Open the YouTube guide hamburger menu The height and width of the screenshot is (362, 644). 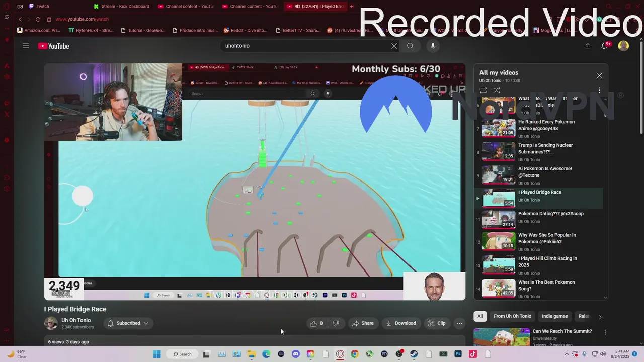point(26,46)
